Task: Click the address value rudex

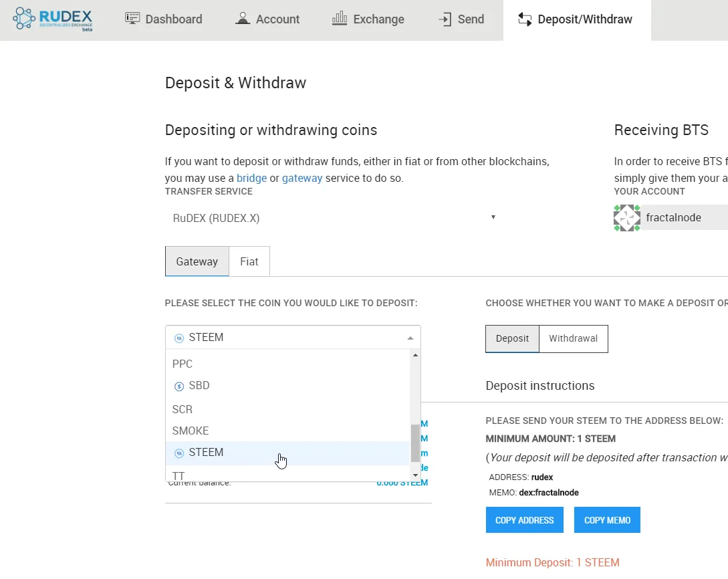Action: pyautogui.click(x=541, y=477)
